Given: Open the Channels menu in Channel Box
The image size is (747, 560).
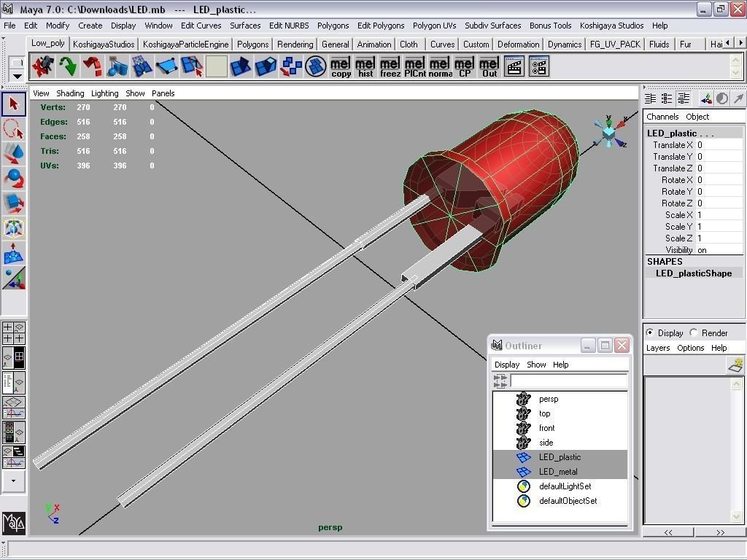Looking at the screenshot, I should click(x=662, y=117).
